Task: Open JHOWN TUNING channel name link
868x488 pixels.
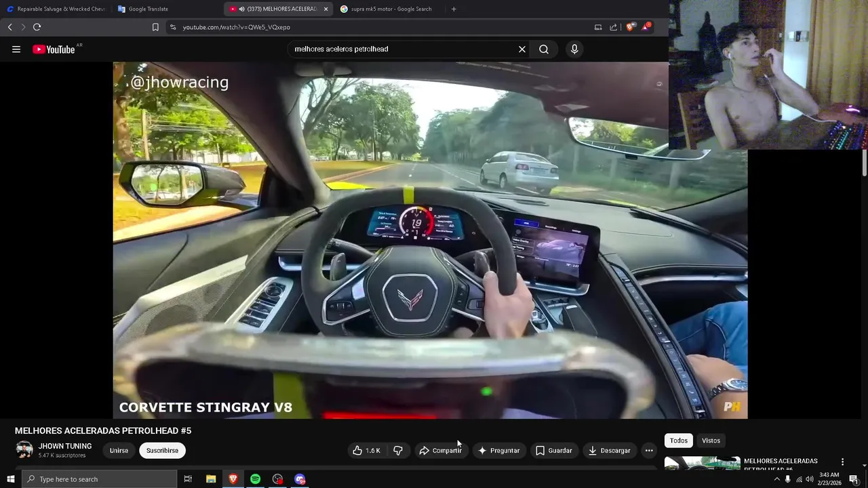Action: click(65, 446)
